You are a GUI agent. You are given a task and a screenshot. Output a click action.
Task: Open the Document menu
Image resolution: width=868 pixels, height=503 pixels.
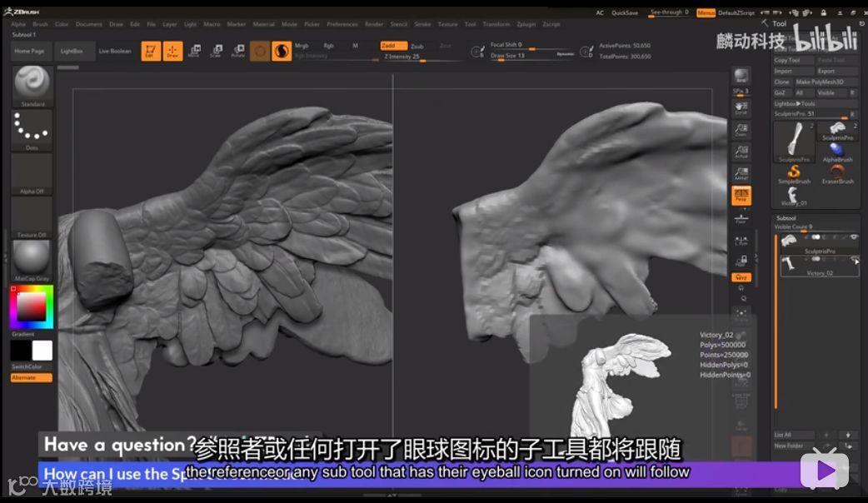point(89,24)
